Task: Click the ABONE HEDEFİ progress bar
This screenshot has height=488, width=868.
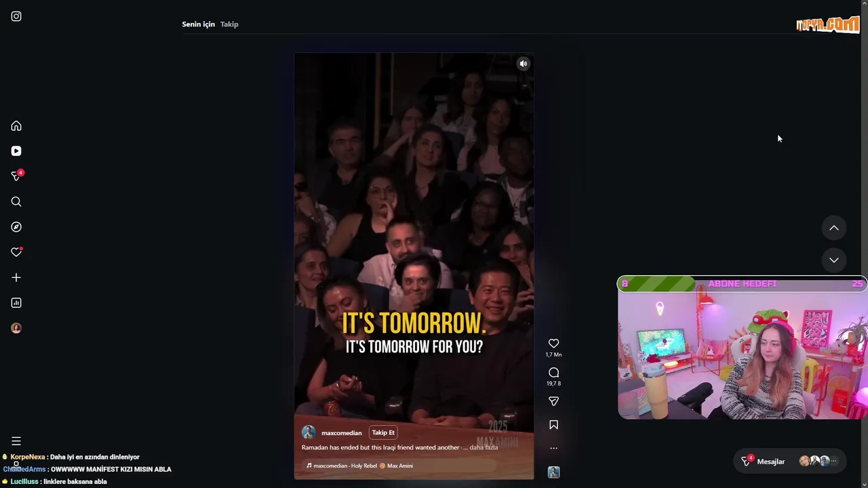Action: 742,283
